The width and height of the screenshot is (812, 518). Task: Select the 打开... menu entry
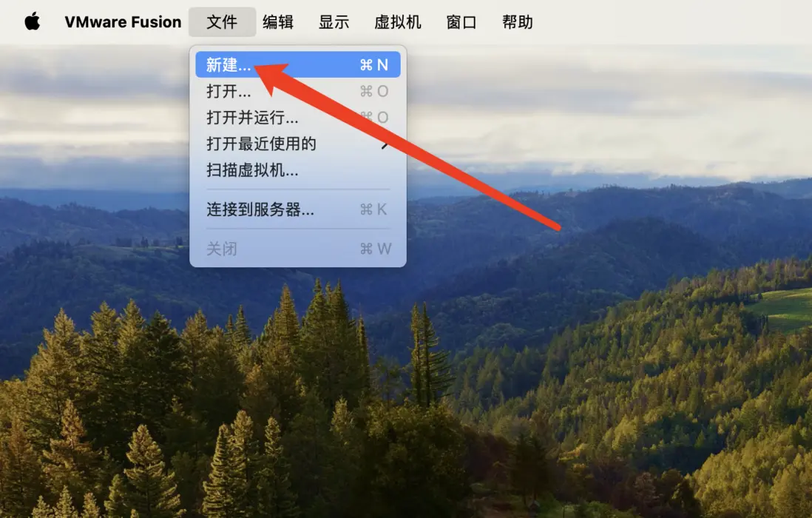298,91
